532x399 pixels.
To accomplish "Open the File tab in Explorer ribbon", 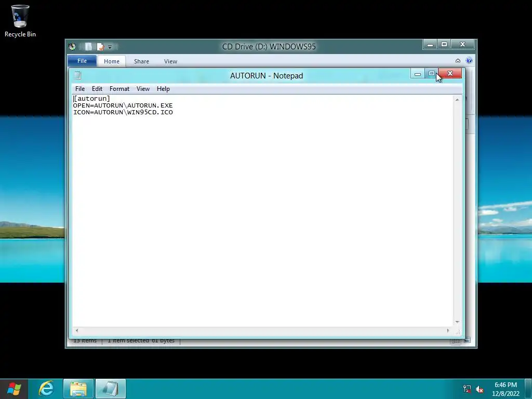I will [82, 61].
